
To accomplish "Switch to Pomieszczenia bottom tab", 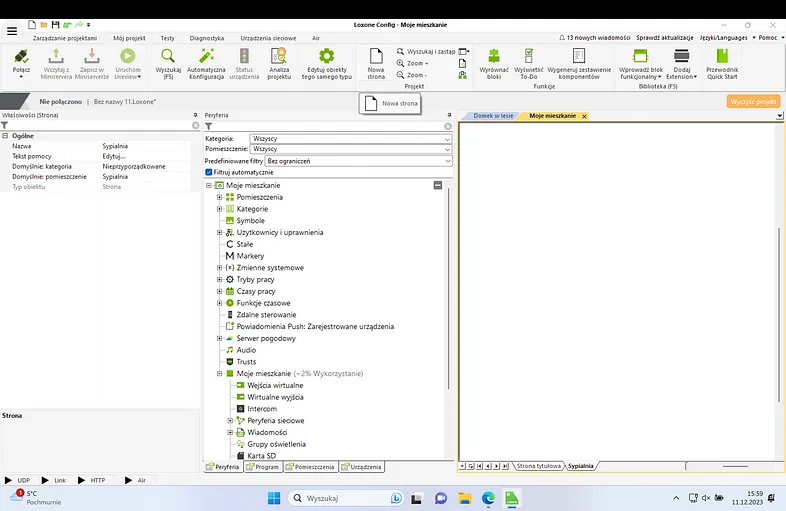I will pyautogui.click(x=310, y=467).
